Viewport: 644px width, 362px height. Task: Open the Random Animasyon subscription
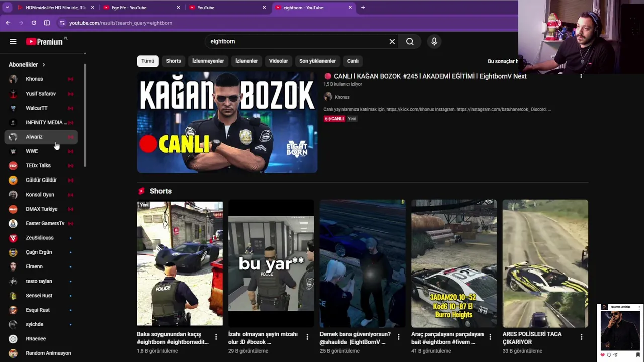click(42, 353)
